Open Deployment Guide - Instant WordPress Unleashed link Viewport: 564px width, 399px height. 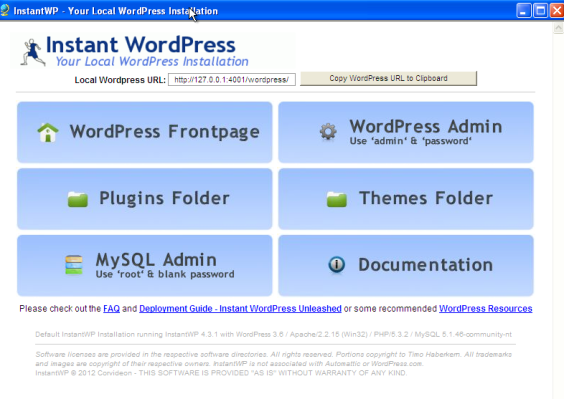pos(240,309)
